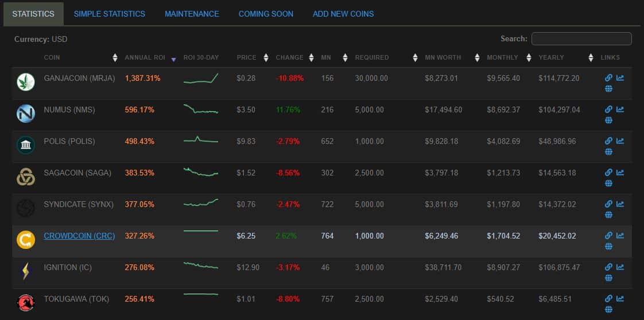
Task: Click the Crowdcoin yellow C logo
Action: [26, 240]
